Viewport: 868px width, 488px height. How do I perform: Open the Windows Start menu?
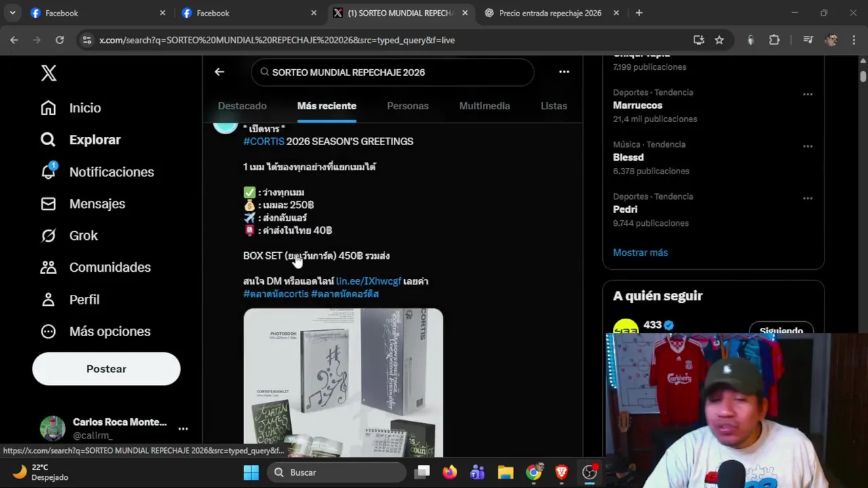click(251, 472)
